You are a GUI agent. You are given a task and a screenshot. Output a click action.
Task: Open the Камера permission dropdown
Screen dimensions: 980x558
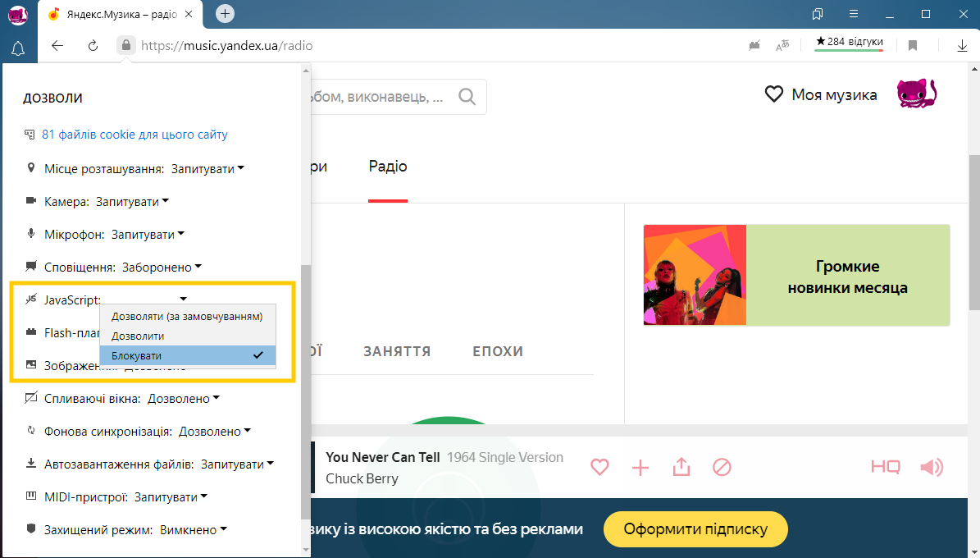133,201
